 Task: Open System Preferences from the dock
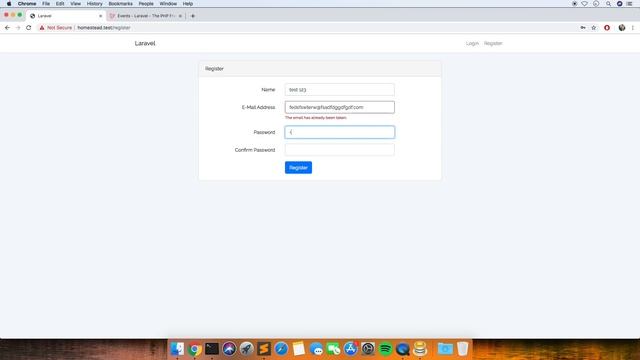(x=368, y=349)
